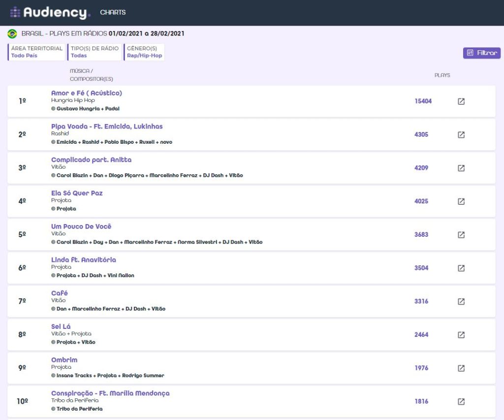The height and width of the screenshot is (420, 504).
Task: Select the Pipa Voada song title
Action: click(107, 127)
